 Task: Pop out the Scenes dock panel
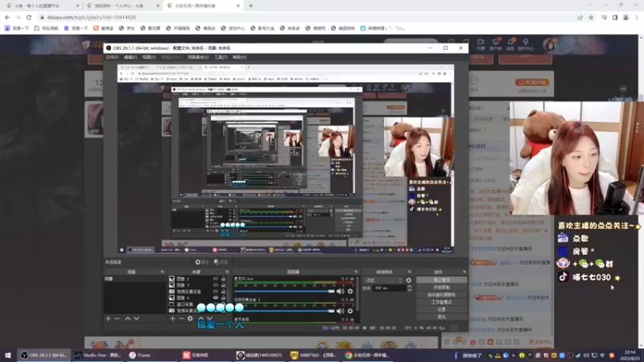point(163,272)
